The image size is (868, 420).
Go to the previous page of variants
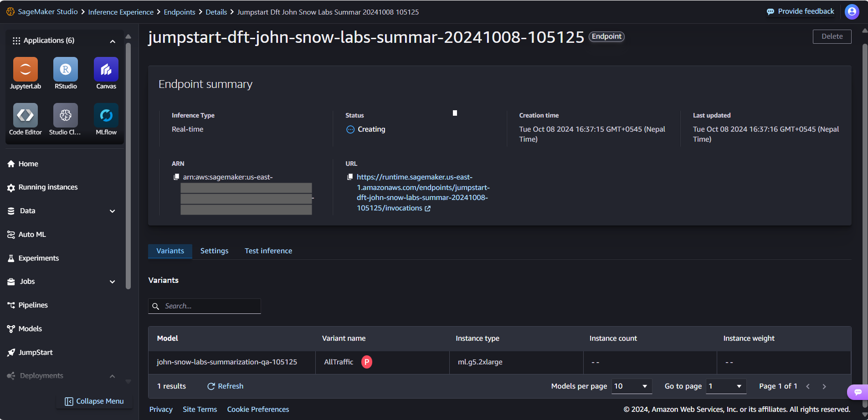808,386
